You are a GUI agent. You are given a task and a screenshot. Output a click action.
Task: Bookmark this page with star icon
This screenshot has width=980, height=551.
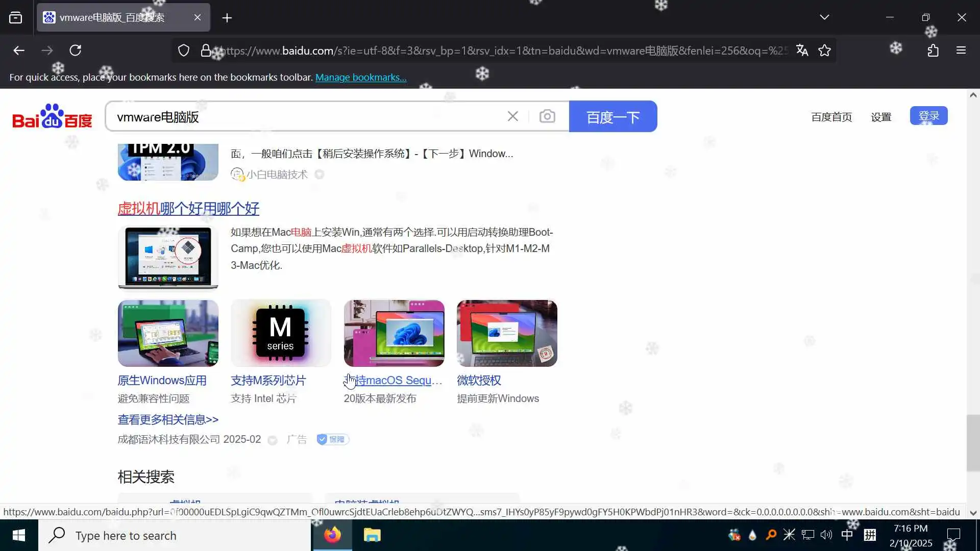tap(824, 50)
